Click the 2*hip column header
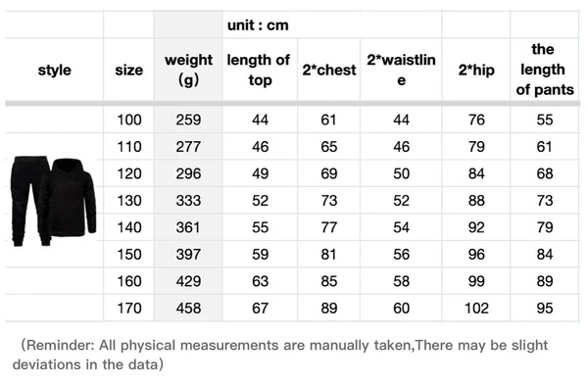Image resolution: width=588 pixels, height=384 pixels. [x=476, y=70]
